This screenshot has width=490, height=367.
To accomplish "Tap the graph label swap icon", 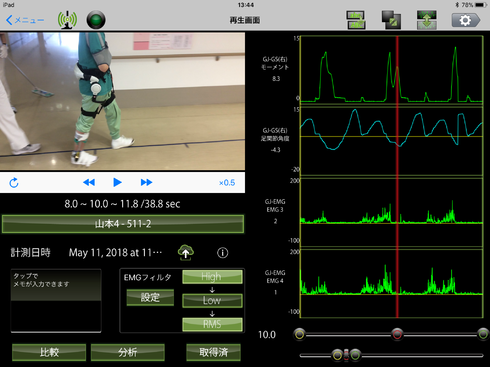I will point(356,20).
